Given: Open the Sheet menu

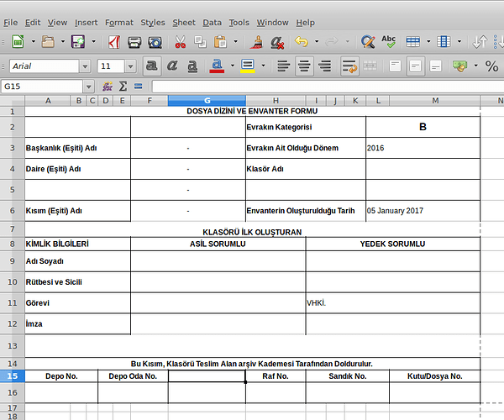Looking at the screenshot, I should point(184,23).
